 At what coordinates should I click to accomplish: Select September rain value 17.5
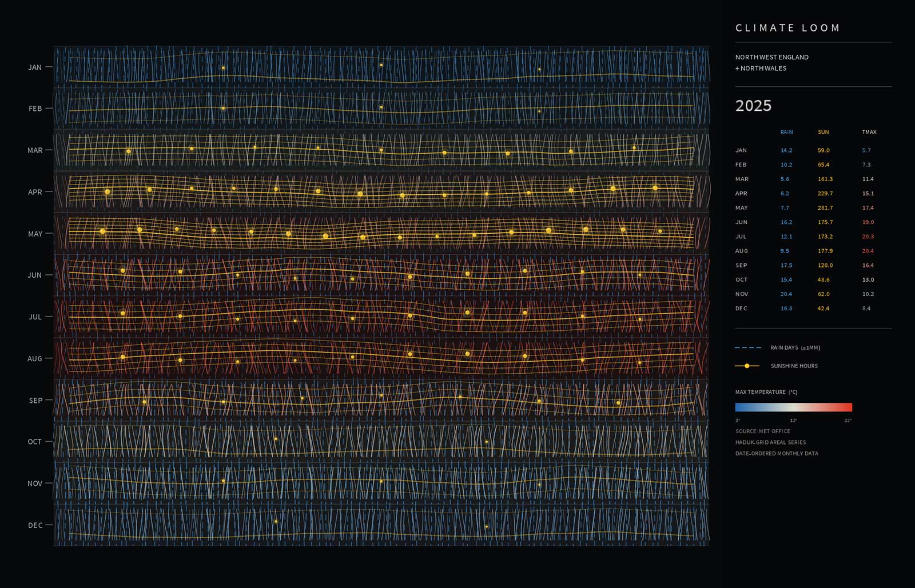(x=786, y=266)
